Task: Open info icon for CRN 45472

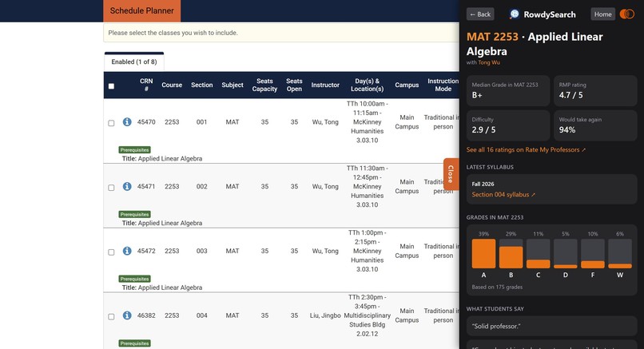Action: tap(127, 251)
